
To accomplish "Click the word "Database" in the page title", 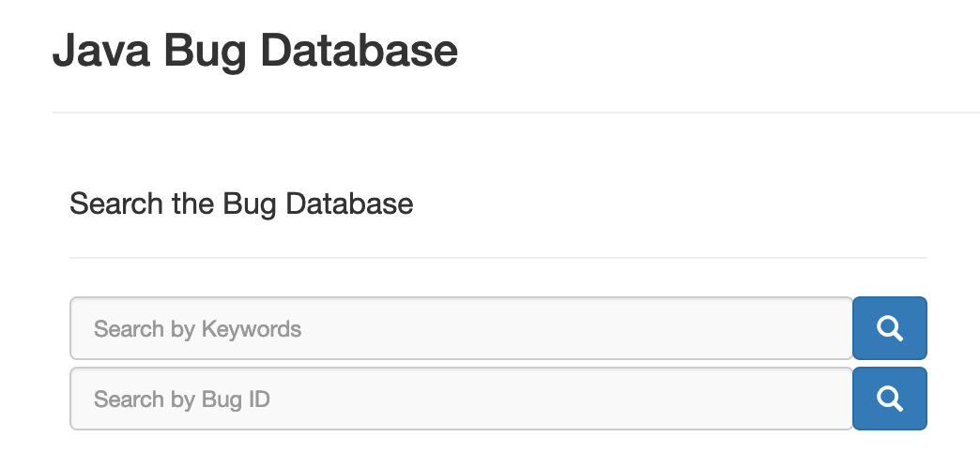I will [x=359, y=50].
